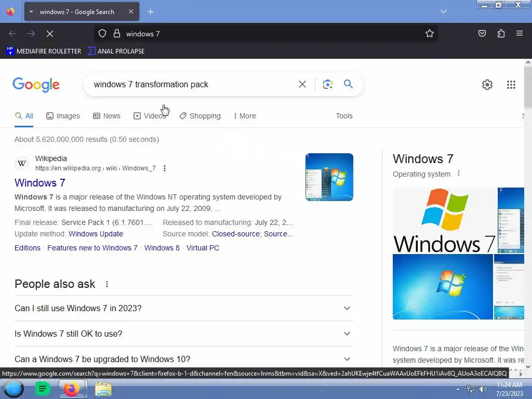The width and height of the screenshot is (532, 399).
Task: Open a new tab with plus button
Action: [x=150, y=12]
